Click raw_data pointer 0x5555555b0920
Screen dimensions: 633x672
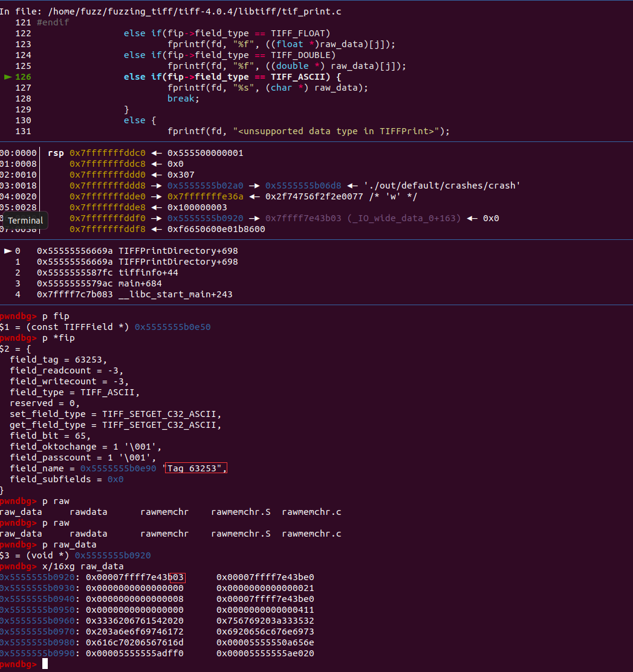tap(113, 555)
